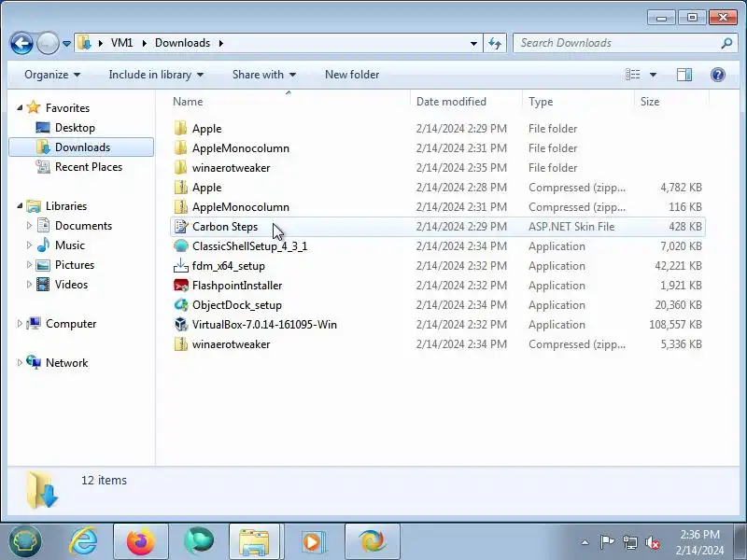Screen dimensions: 747x560
Task: Expand the arrow after Downloads breadcrumb
Action: (221, 43)
